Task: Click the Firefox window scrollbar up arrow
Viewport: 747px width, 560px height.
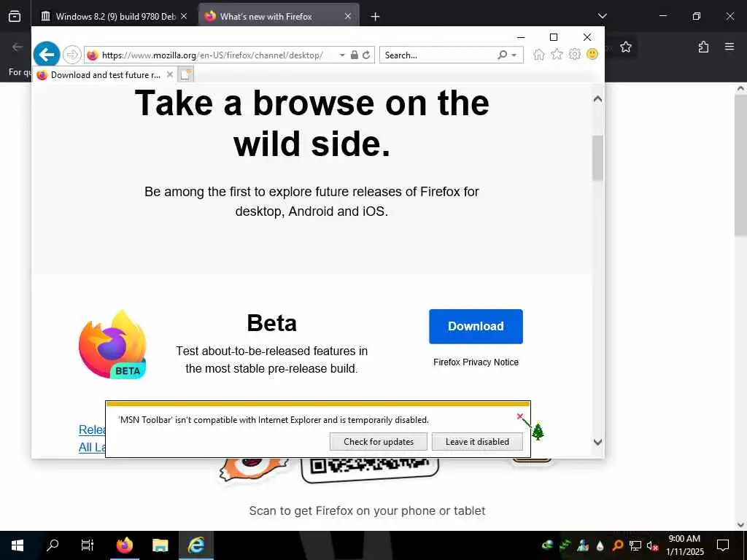Action: pos(741,88)
